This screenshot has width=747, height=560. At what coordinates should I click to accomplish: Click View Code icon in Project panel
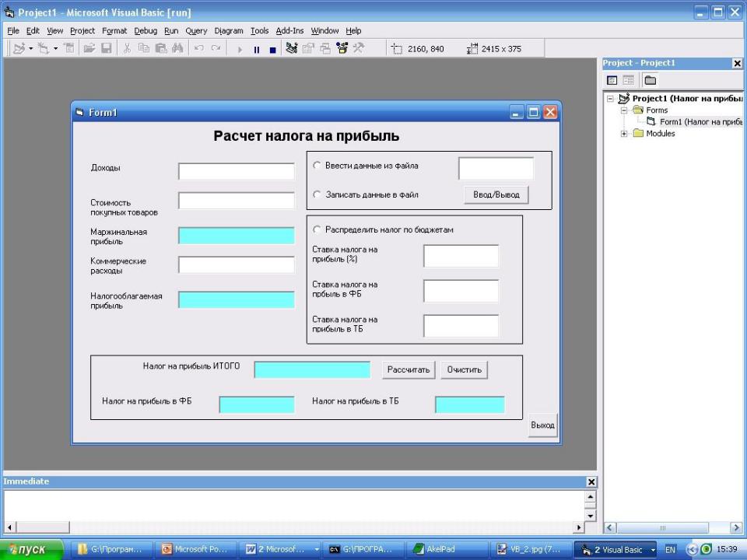(x=612, y=80)
